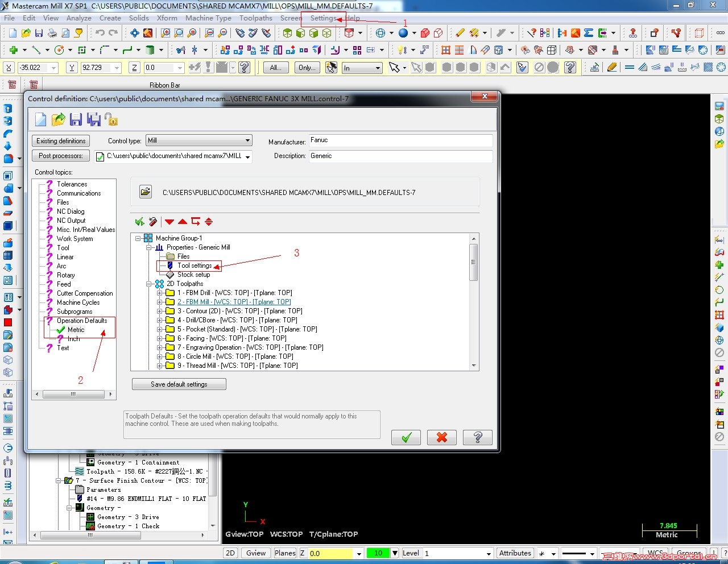Open the Xform menu
728x564 pixels.
pyautogui.click(x=167, y=18)
